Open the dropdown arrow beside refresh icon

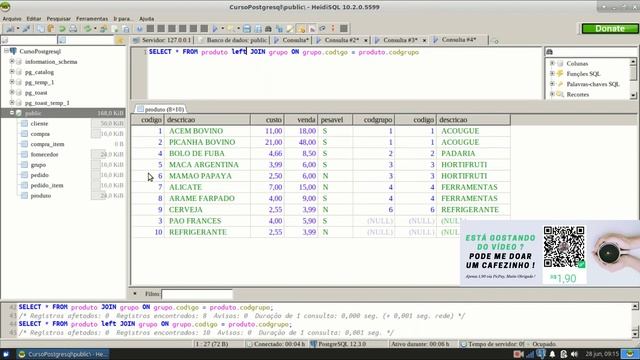[95, 29]
